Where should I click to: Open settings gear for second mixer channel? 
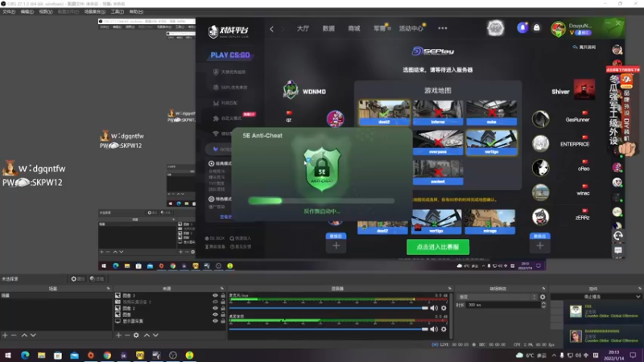pos(444,329)
